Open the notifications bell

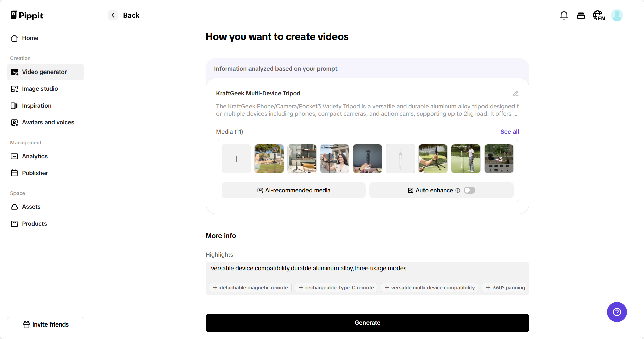563,15
